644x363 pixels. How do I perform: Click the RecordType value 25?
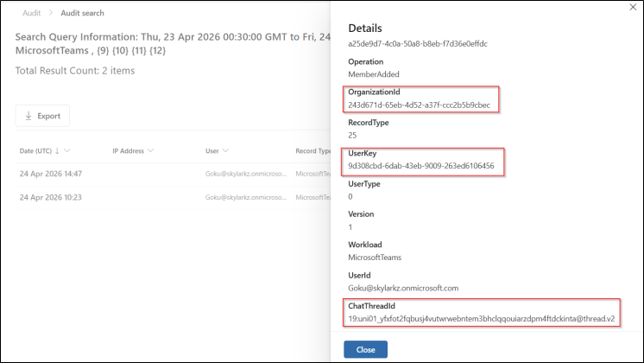[352, 135]
